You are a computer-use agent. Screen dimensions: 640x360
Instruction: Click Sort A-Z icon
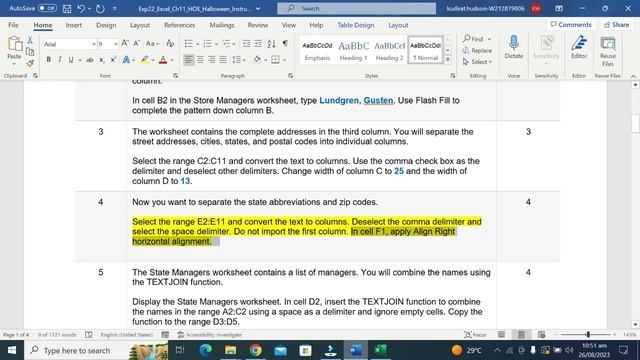[271, 43]
